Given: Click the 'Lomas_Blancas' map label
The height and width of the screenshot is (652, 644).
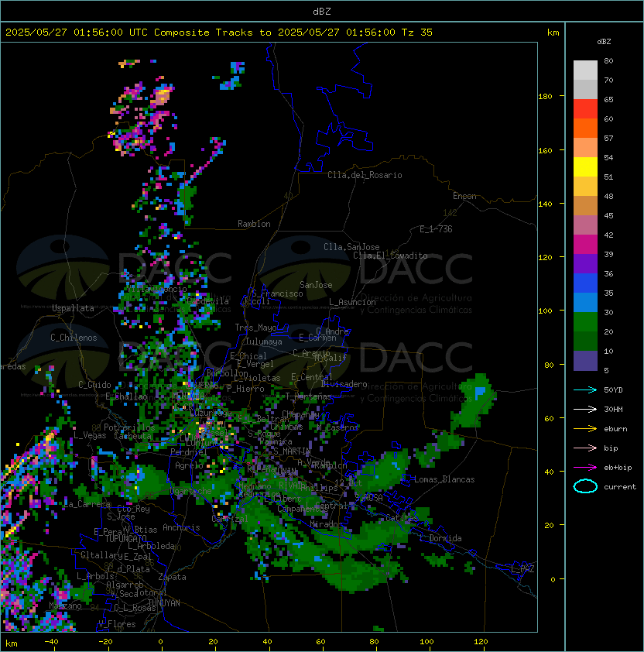Looking at the screenshot, I should [444, 479].
